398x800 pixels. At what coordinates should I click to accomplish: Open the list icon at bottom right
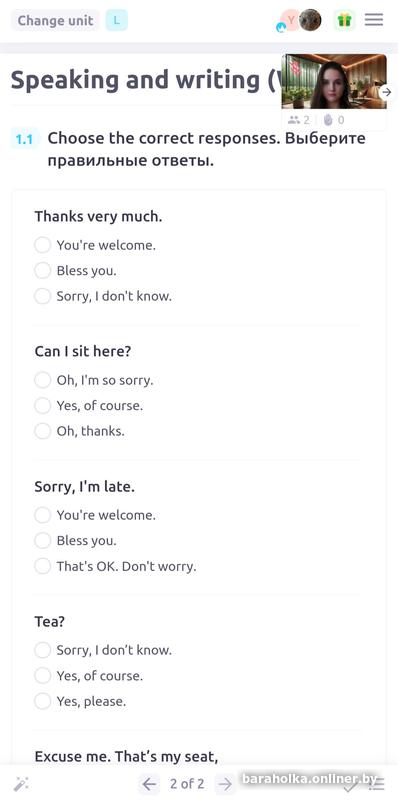click(377, 784)
